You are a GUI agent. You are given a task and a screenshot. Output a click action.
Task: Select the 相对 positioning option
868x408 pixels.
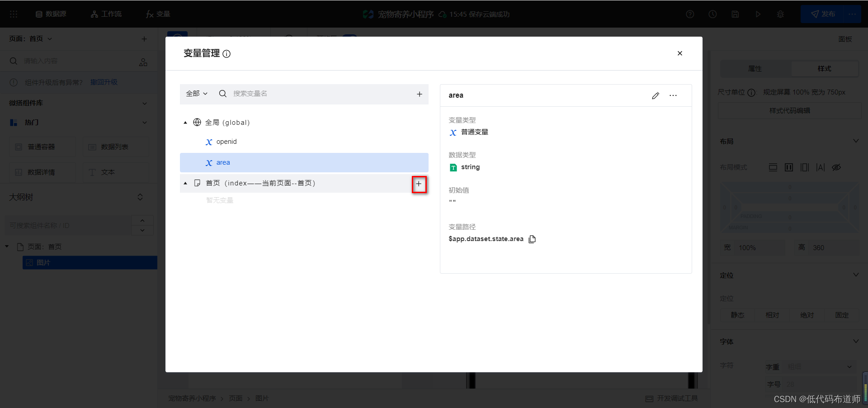(772, 315)
